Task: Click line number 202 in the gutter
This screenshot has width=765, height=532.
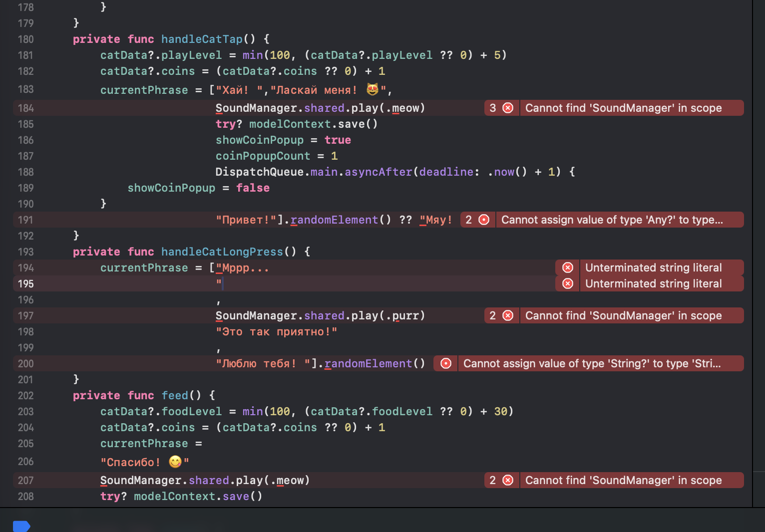Action: pos(26,395)
